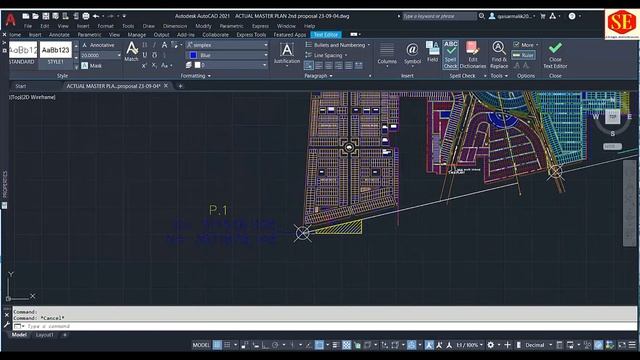Click Plot printer icon in quick access toolbar
640x360 pixels.
pyautogui.click(x=86, y=16)
